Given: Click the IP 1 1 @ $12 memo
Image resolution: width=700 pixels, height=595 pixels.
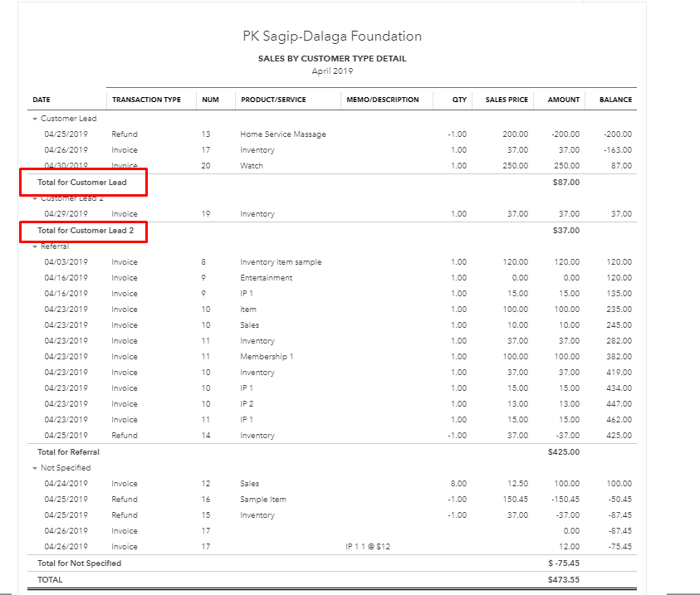Looking at the screenshot, I should pos(368,547).
